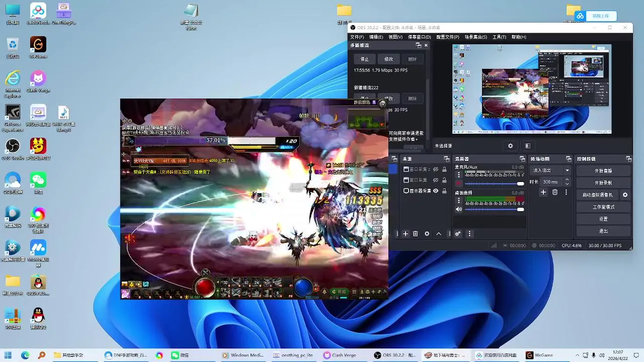
Task: Open advanced audio properties gears icon
Action: [x=458, y=234]
